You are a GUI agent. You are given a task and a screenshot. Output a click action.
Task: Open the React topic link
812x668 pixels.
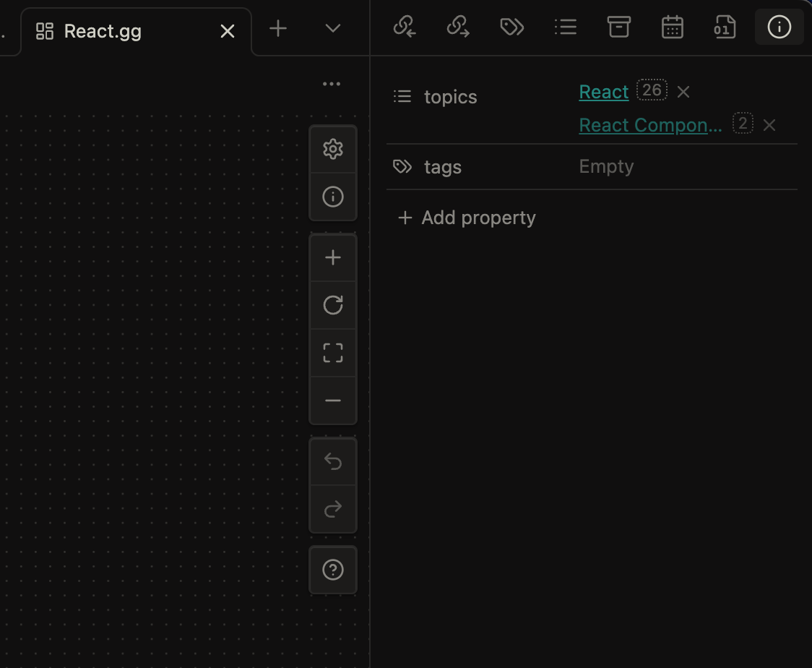pos(603,92)
